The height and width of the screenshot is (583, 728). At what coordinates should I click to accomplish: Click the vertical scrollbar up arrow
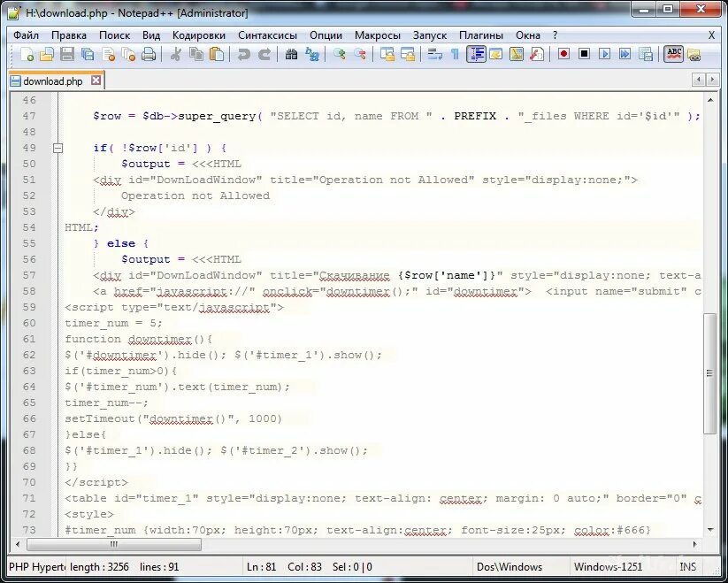coord(710,100)
